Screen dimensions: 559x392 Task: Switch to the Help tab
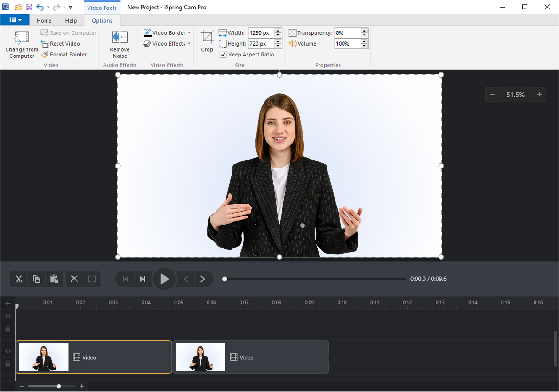click(71, 20)
